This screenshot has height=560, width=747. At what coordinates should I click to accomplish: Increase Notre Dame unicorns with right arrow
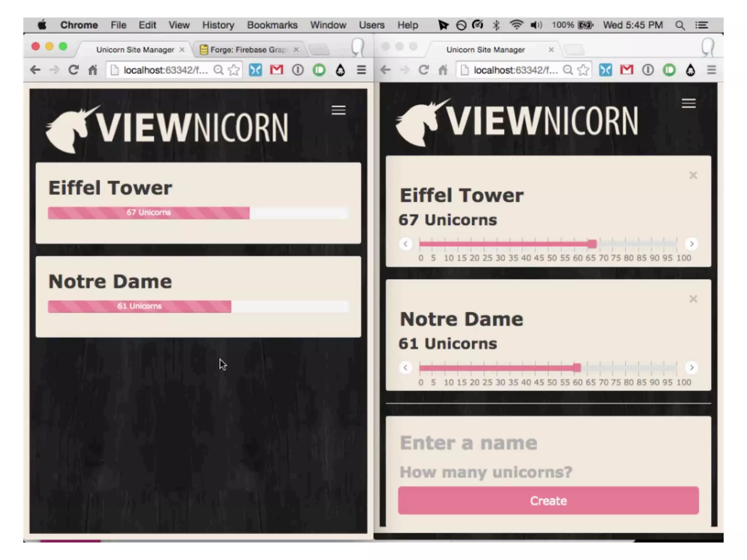[692, 367]
